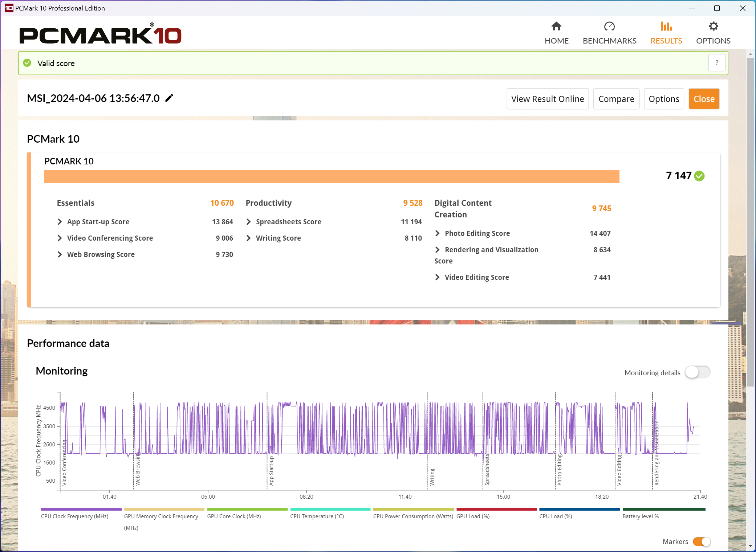Click the vertical scrollbar down arrow
756x552 pixels.
pos(750,546)
